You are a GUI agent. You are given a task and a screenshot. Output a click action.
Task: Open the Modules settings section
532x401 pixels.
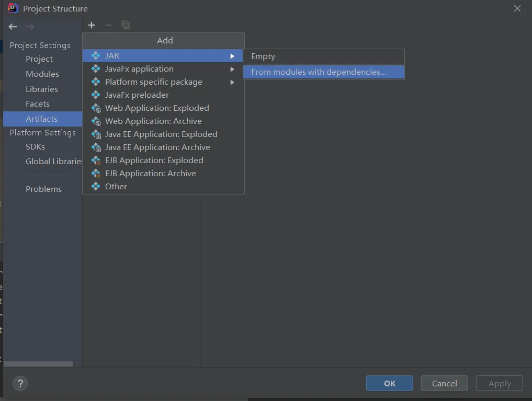[x=42, y=74]
